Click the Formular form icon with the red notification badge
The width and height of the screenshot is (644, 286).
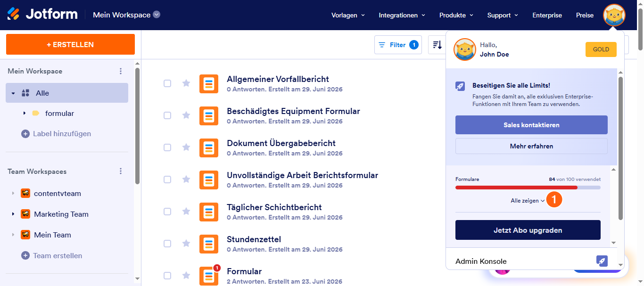tap(209, 276)
